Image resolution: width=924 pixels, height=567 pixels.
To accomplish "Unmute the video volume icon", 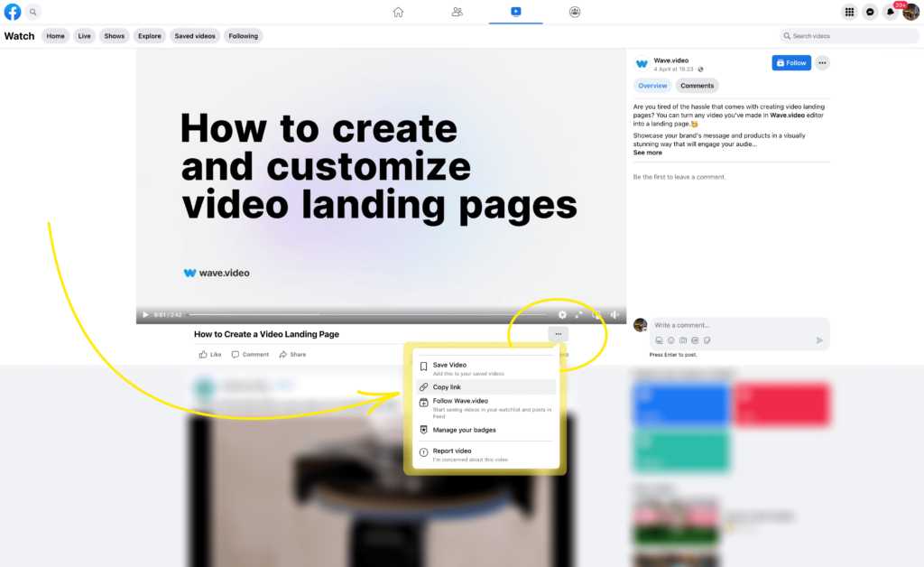I will pos(614,315).
